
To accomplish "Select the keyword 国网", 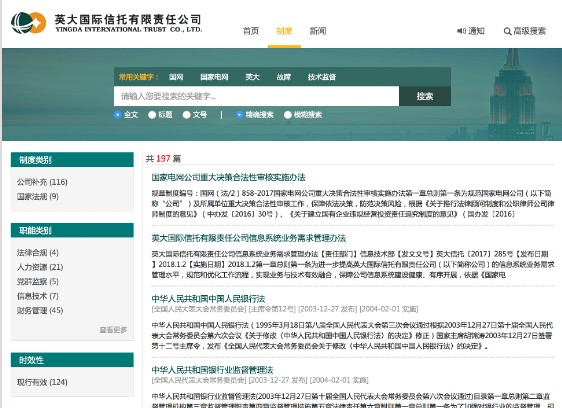I will [x=176, y=77].
